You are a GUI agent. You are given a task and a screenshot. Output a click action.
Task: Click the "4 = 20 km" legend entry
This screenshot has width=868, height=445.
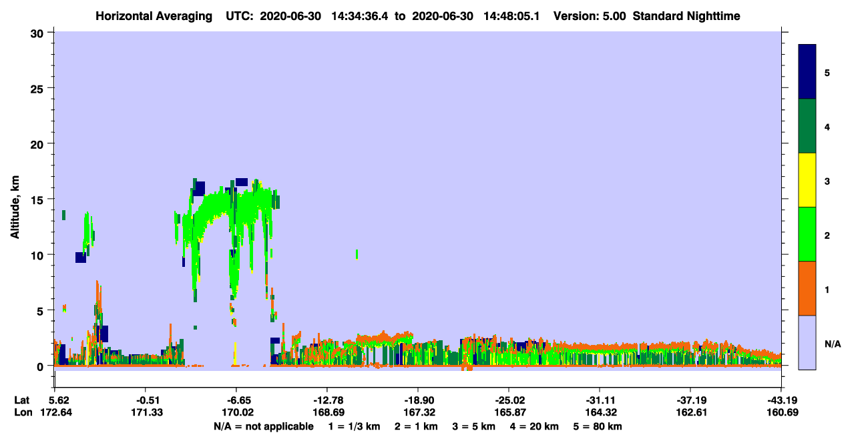click(x=536, y=426)
